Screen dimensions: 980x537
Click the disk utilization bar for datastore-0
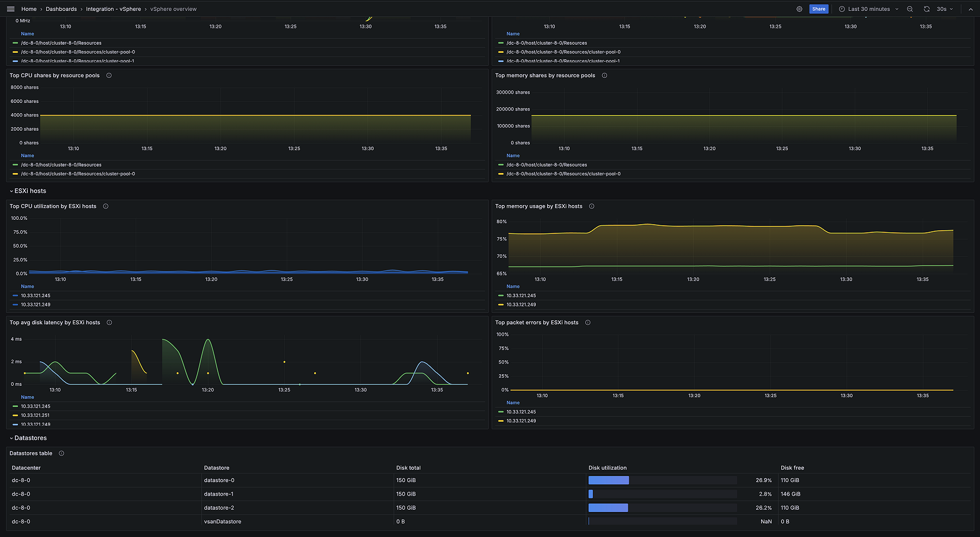pos(608,480)
